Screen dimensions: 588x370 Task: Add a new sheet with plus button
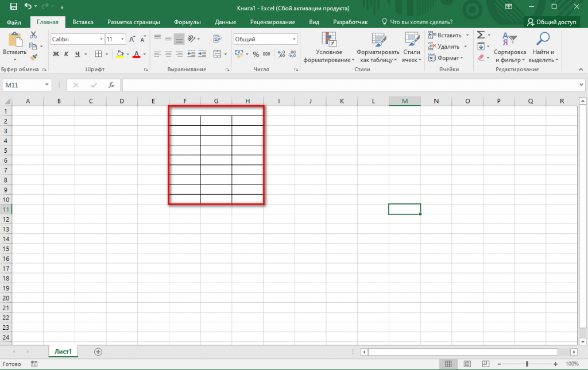click(x=98, y=351)
